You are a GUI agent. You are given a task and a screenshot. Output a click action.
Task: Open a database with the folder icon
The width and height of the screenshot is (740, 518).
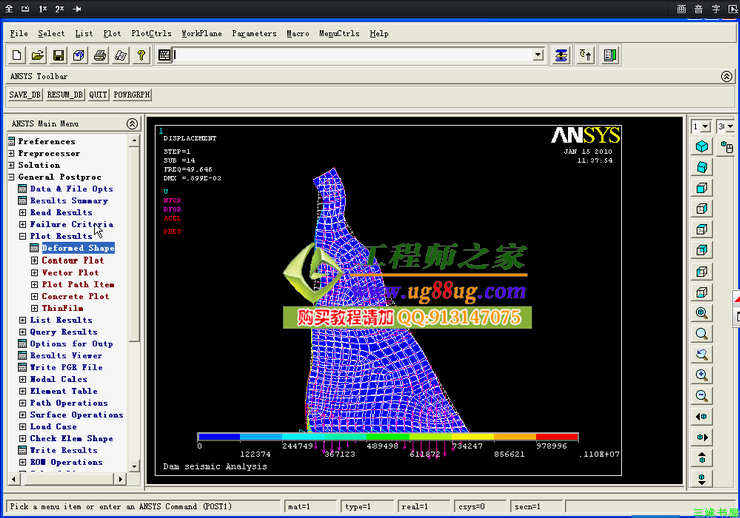(x=37, y=55)
